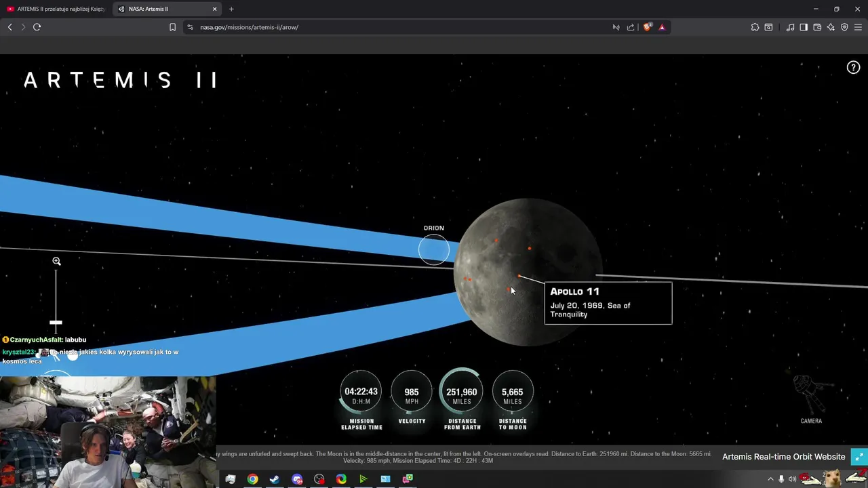Open the Leo AI sparkle icon
Screen dimensions: 868x488
point(831,27)
